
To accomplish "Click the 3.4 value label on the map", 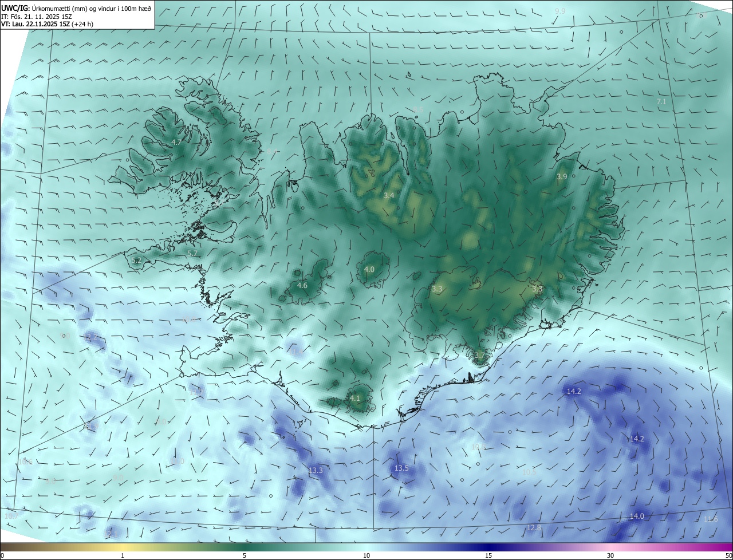I will pyautogui.click(x=389, y=196).
